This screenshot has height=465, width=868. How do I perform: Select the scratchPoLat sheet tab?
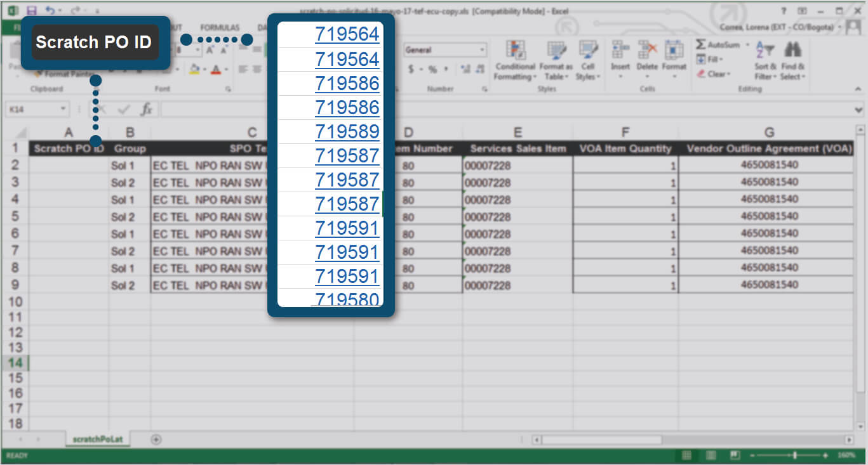(94, 439)
